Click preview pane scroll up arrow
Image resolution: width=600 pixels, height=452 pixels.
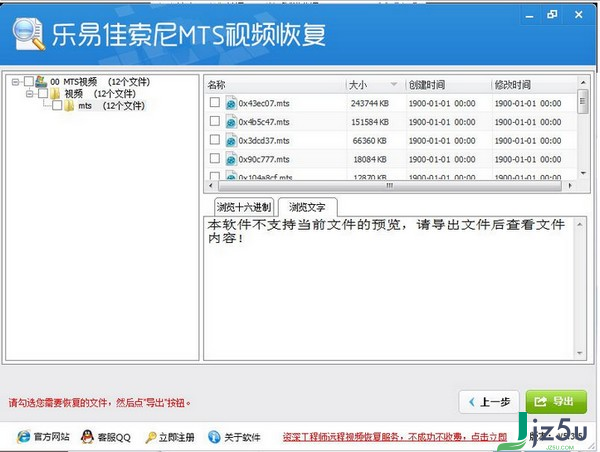click(580, 225)
